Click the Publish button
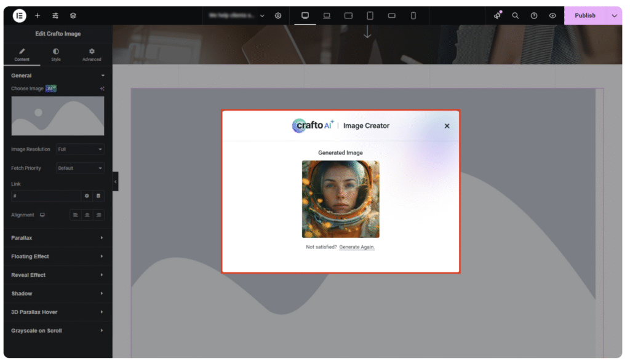 584,15
